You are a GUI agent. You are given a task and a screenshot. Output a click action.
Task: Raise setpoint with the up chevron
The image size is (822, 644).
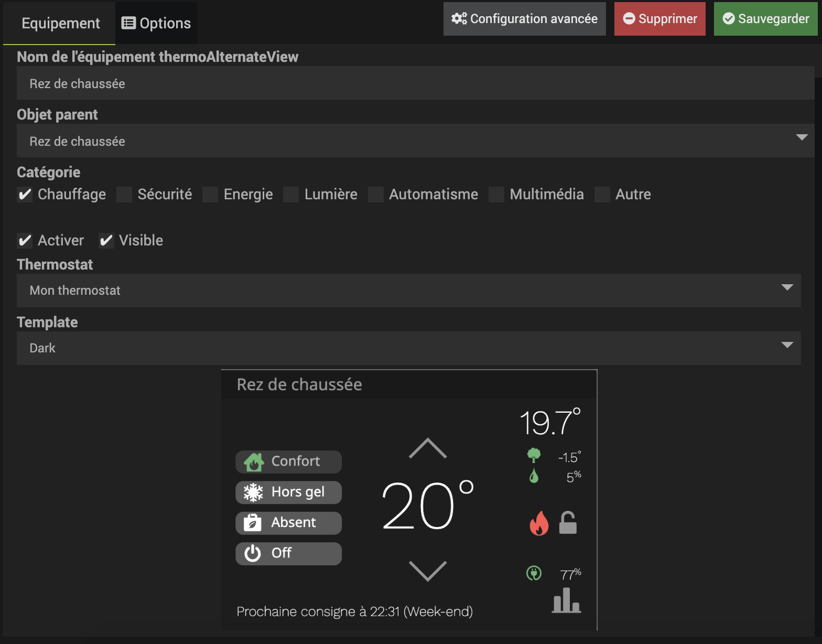[x=428, y=449]
